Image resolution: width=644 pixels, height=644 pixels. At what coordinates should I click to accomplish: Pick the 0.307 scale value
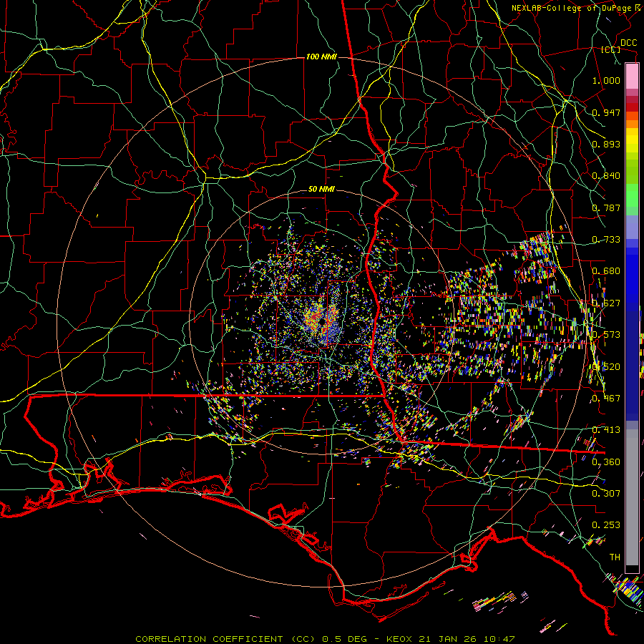click(606, 493)
